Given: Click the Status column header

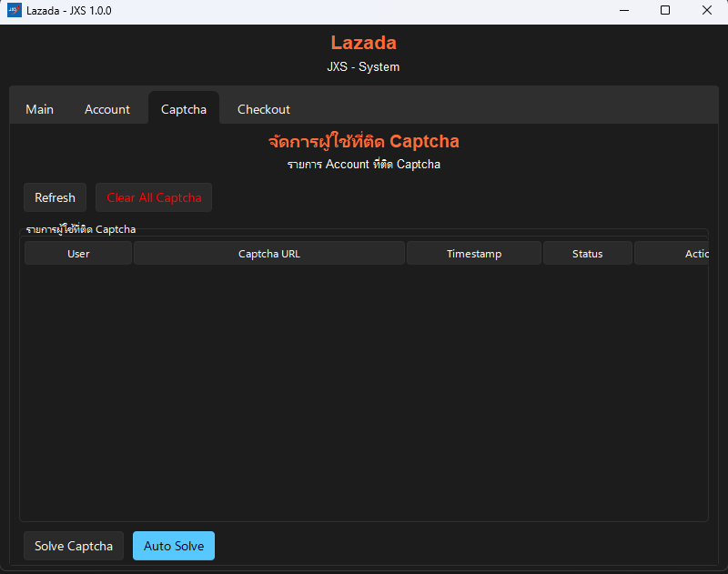Looking at the screenshot, I should (x=588, y=254).
